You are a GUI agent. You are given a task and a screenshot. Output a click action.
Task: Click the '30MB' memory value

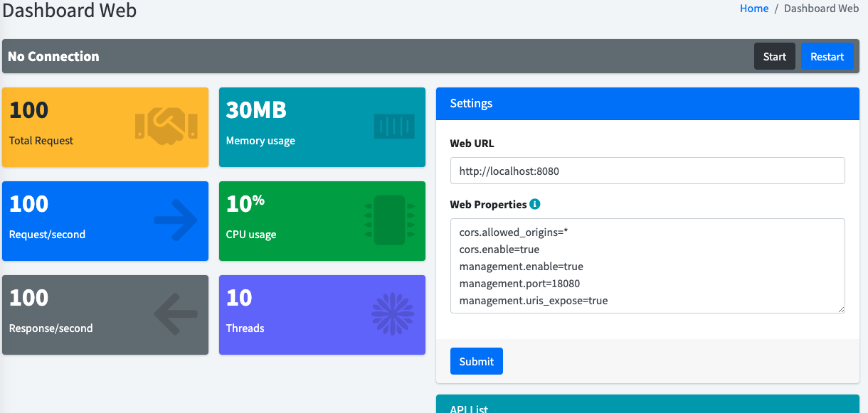pyautogui.click(x=256, y=110)
